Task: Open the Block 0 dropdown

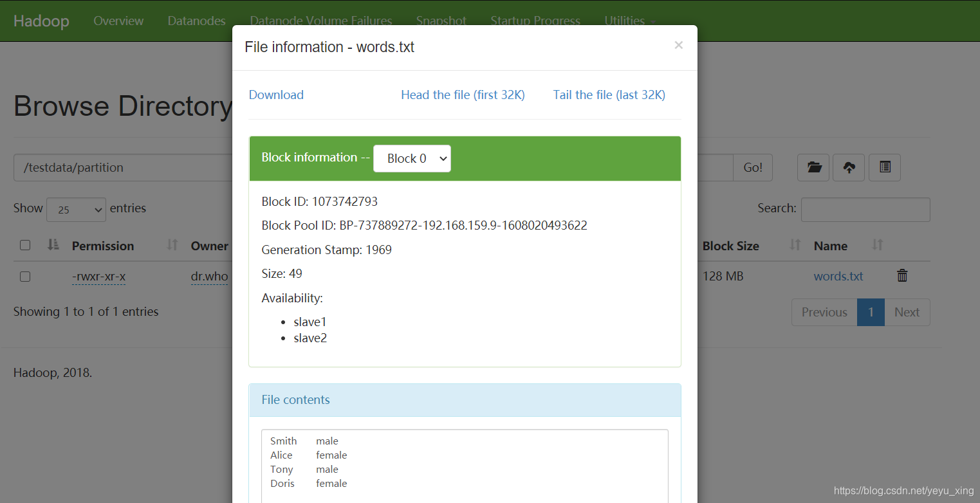Action: click(x=412, y=158)
